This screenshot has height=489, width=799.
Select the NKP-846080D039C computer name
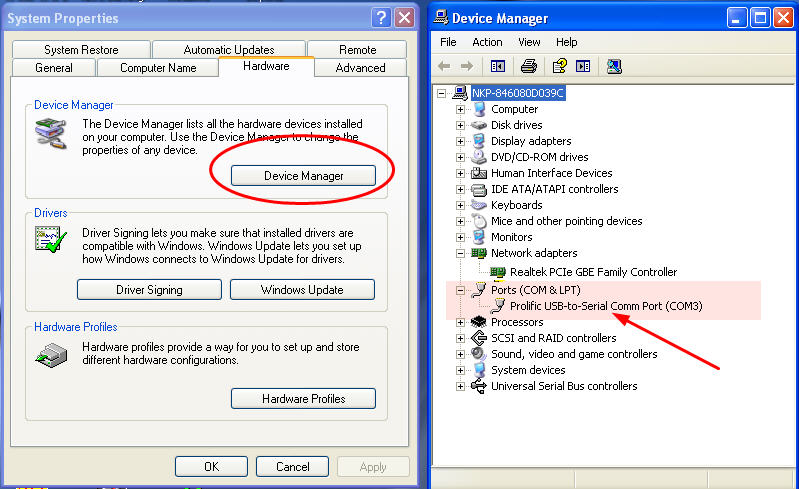click(x=518, y=93)
